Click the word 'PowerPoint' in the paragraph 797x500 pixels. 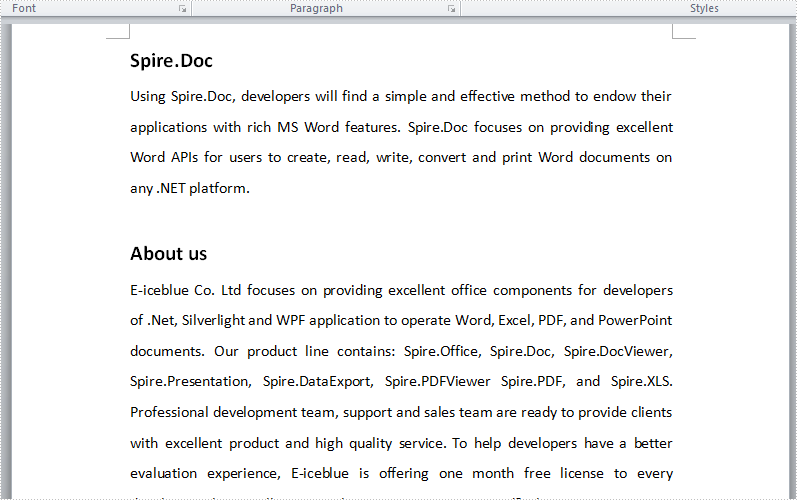tap(635, 321)
